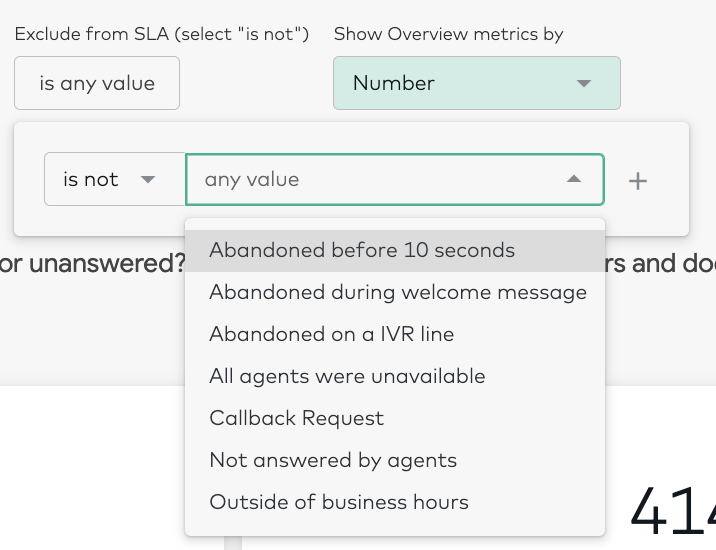Expand the Number metrics dropdown
The width and height of the screenshot is (716, 550).
coord(477,83)
